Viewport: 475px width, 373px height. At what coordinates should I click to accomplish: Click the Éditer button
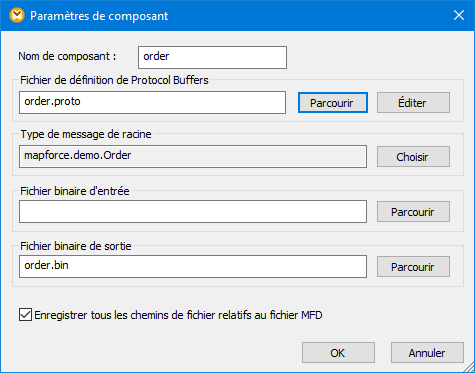[413, 103]
